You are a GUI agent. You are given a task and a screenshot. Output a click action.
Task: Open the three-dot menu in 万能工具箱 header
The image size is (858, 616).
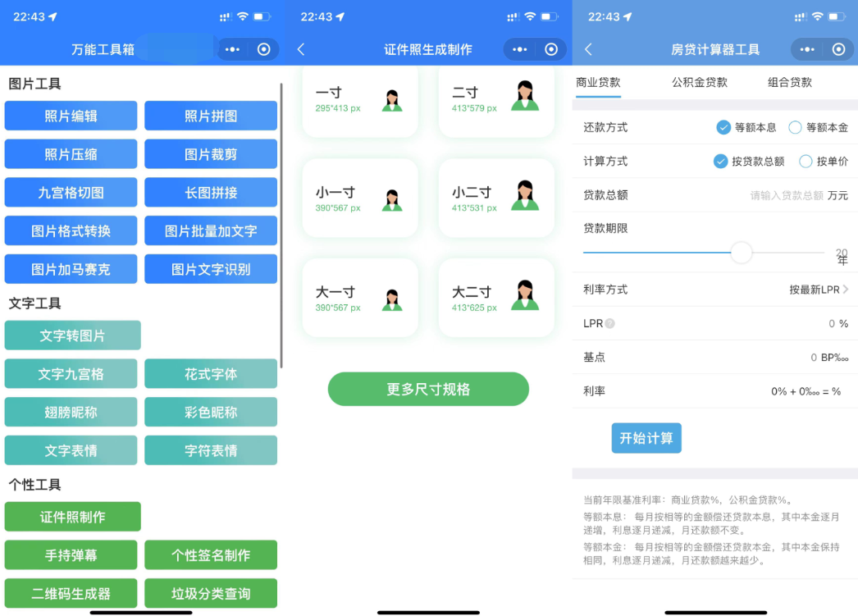(233, 49)
